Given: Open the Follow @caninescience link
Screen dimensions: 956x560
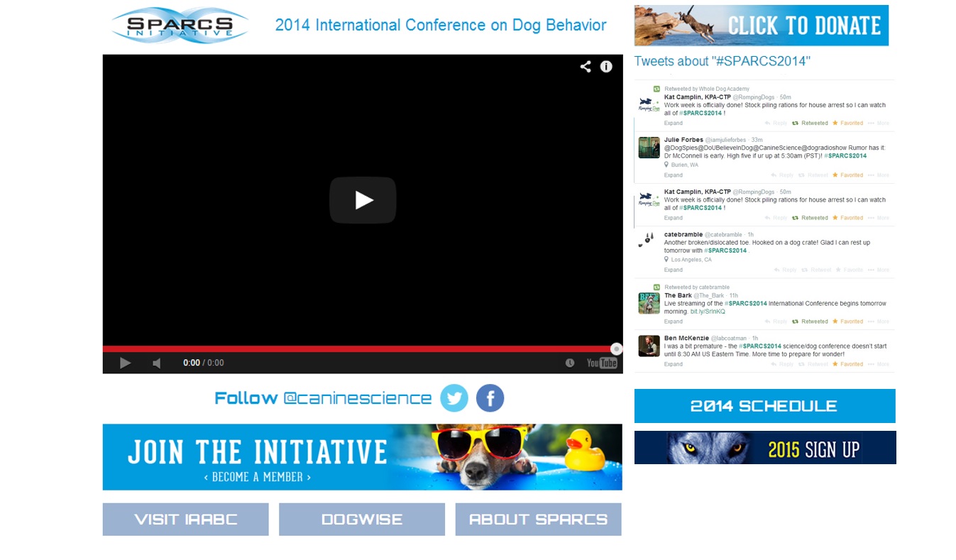Looking at the screenshot, I should pos(323,398).
